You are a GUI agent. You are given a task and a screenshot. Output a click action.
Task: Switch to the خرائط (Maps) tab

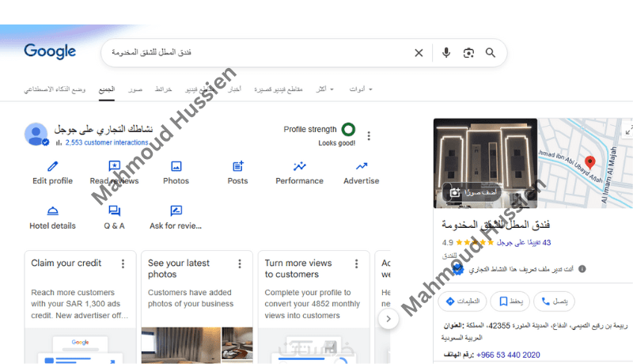(163, 89)
